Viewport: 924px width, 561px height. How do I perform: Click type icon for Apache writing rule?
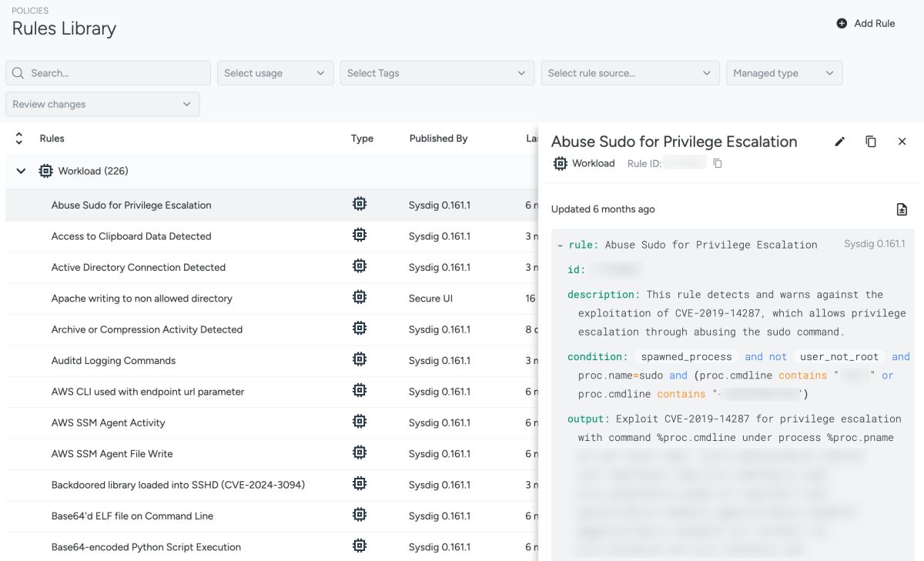pos(359,298)
